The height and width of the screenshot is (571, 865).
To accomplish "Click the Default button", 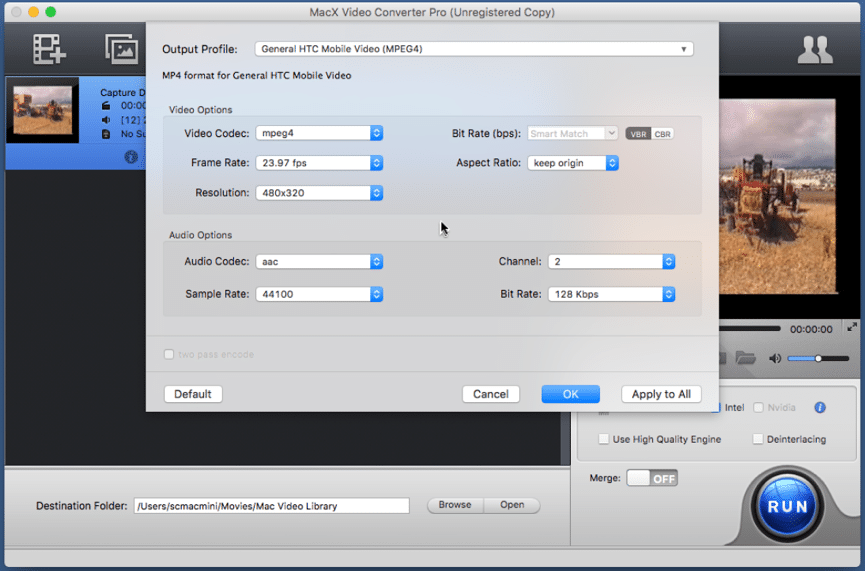I will [x=193, y=394].
